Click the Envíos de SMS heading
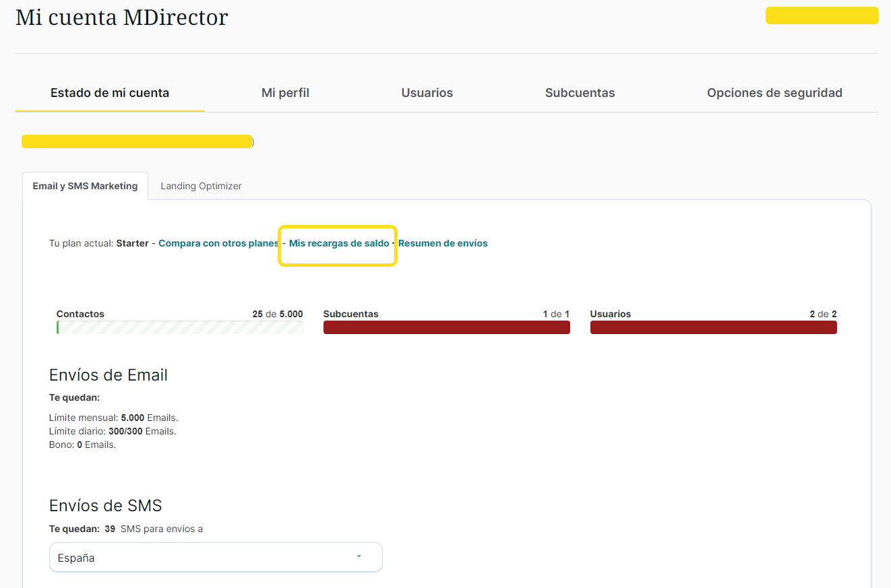Viewport: 891px width, 588px height. [x=106, y=506]
